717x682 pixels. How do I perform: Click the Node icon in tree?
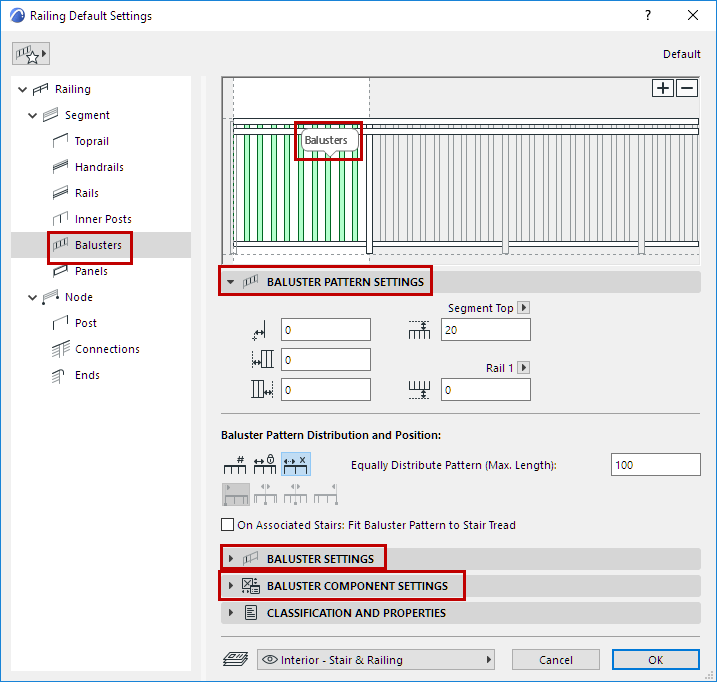click(50, 297)
